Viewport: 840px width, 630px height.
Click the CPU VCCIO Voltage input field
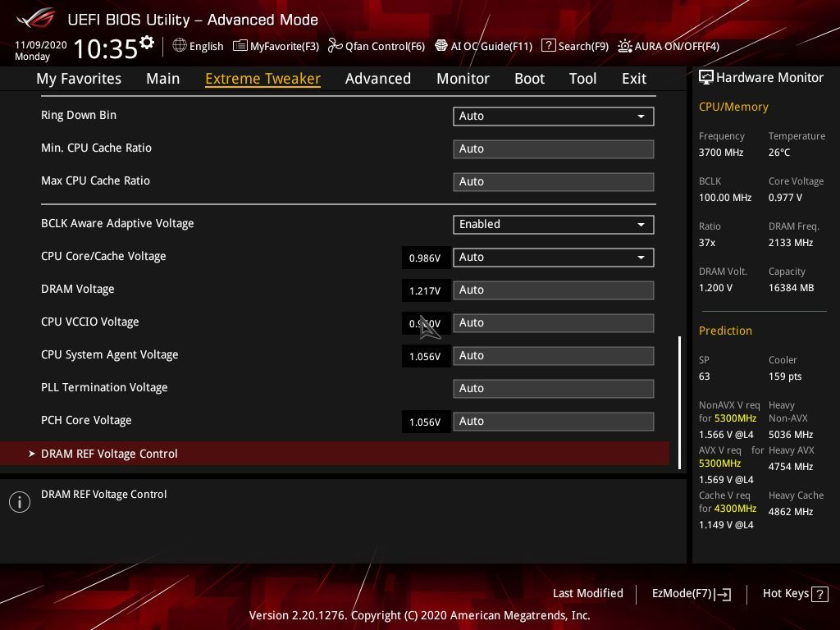(x=554, y=323)
